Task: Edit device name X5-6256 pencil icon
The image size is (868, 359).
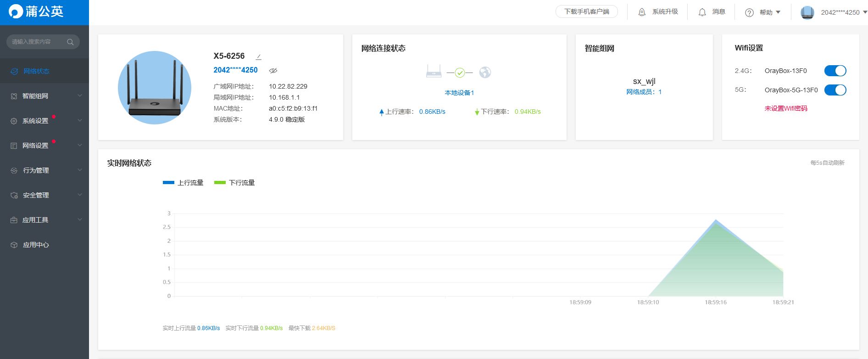Action: coord(258,56)
